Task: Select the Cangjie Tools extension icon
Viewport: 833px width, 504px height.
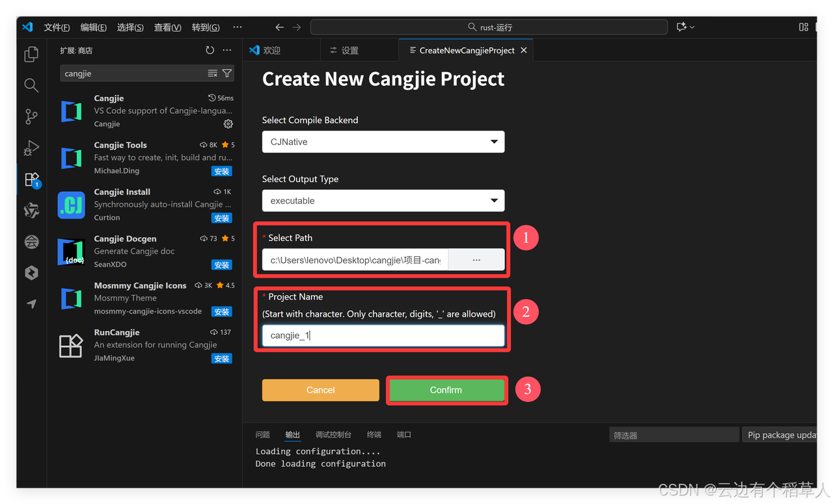Action: pyautogui.click(x=72, y=158)
